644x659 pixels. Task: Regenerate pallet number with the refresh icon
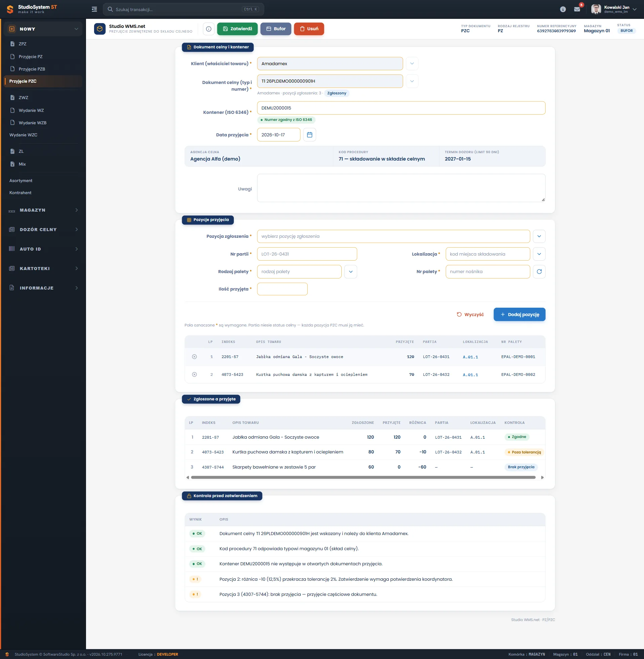[539, 271]
